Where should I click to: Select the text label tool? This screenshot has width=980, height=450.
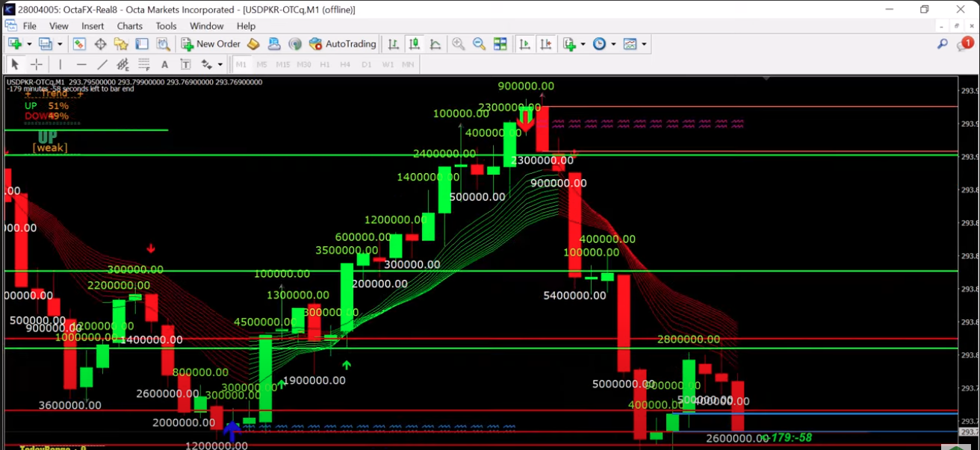186,64
